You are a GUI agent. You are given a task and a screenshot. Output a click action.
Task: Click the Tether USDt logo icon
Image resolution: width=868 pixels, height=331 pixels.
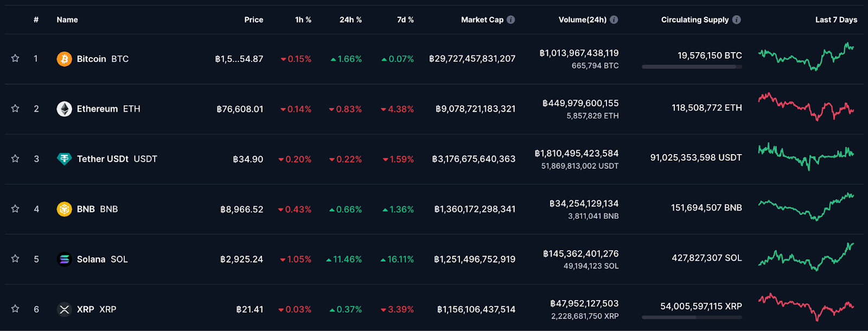coord(64,159)
